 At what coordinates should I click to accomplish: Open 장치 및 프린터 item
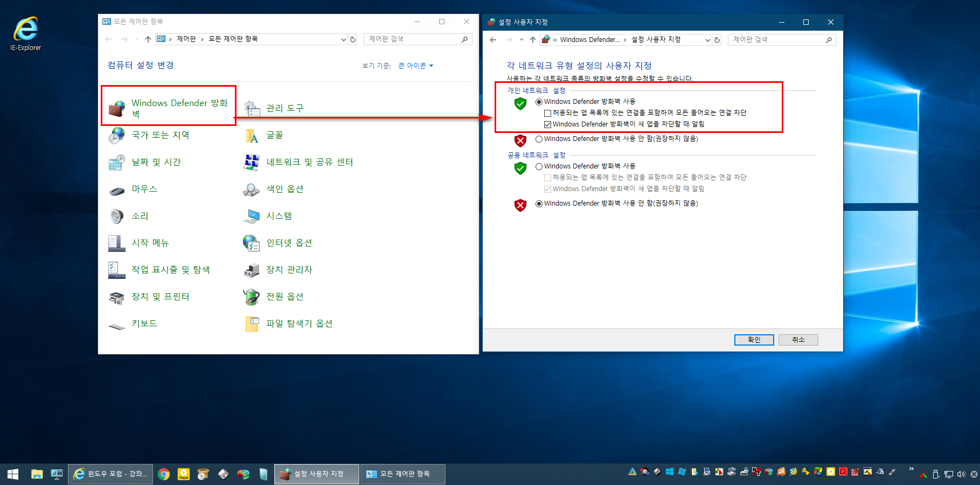(x=149, y=297)
